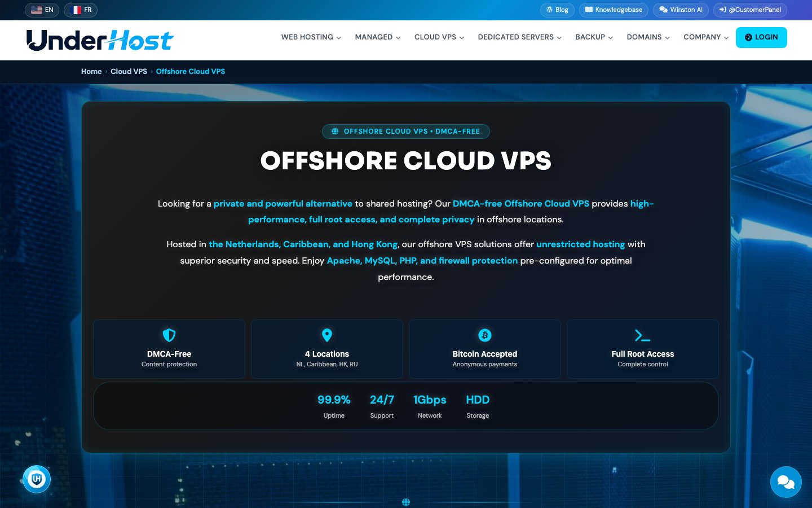Switch language to French with the FR flag
The width and height of the screenshot is (812, 508).
81,10
